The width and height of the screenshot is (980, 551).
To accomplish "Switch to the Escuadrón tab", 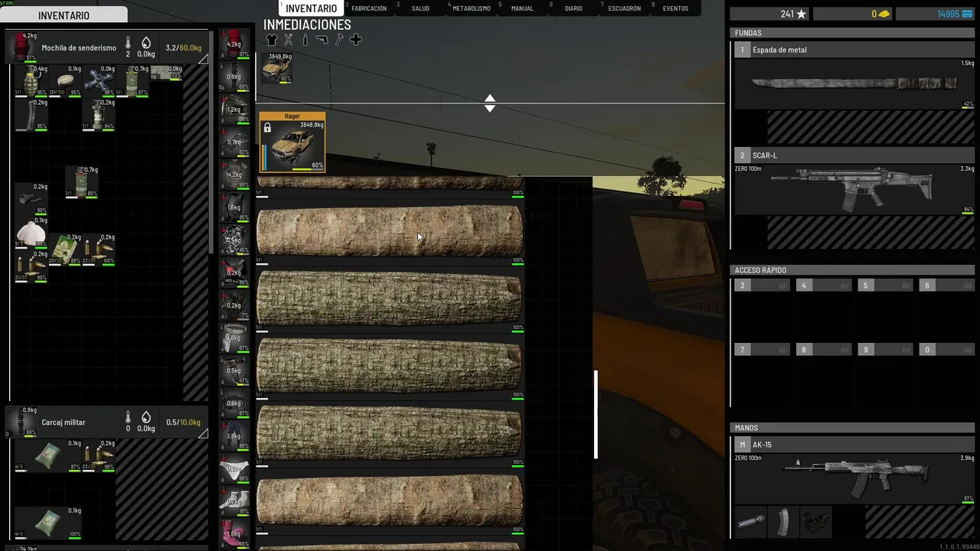I will (x=624, y=8).
